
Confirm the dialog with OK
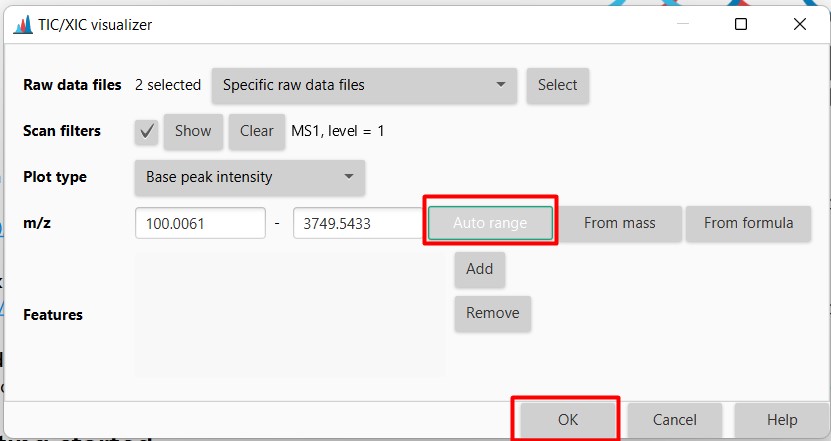(x=567, y=420)
